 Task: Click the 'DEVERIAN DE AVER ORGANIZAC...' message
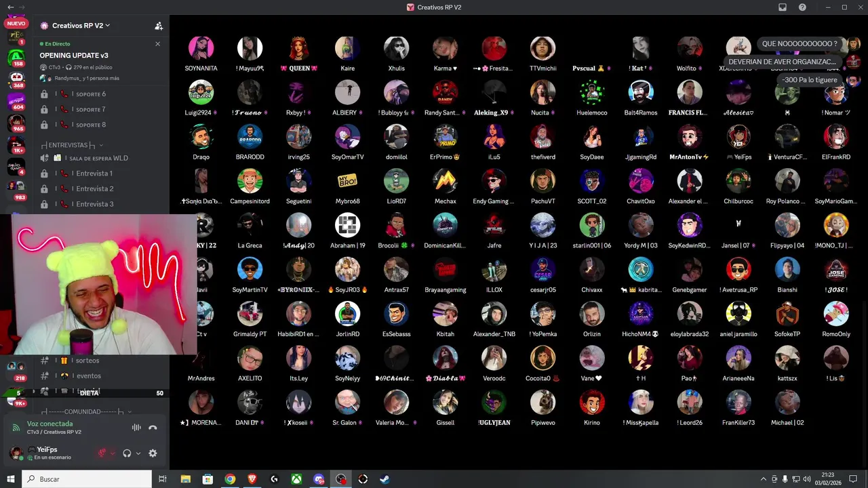[782, 62]
